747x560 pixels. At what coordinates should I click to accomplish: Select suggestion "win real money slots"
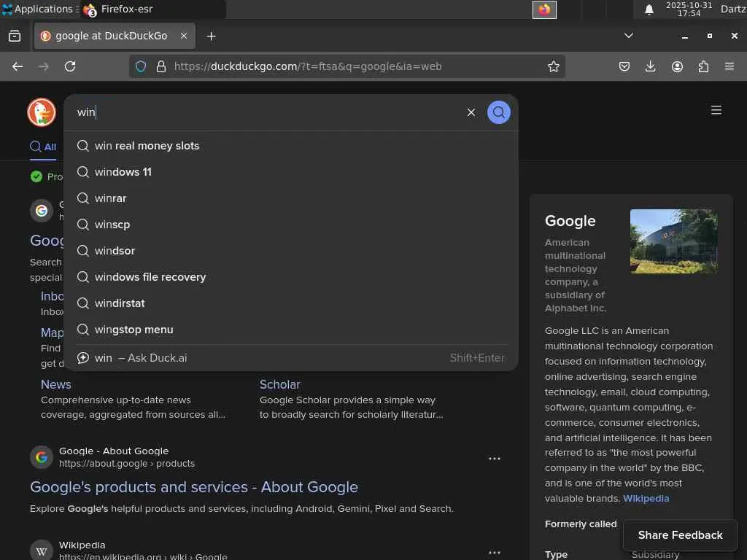(x=291, y=146)
